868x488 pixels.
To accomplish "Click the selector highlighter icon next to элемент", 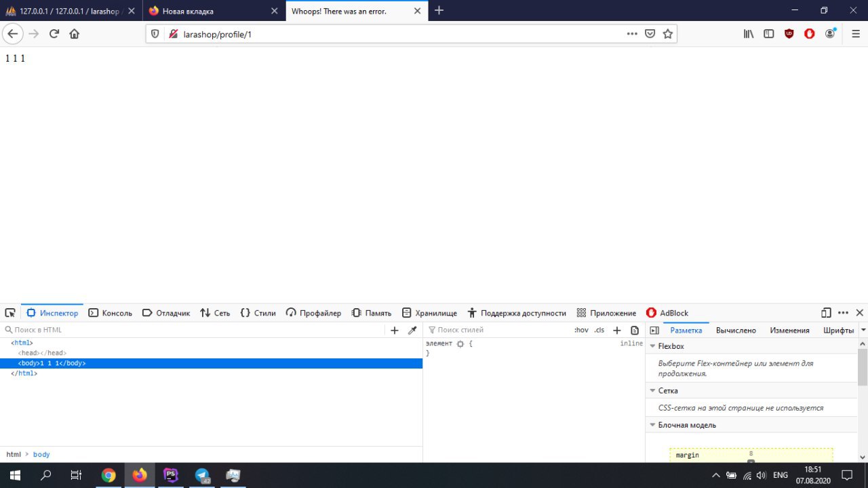I will coord(460,344).
